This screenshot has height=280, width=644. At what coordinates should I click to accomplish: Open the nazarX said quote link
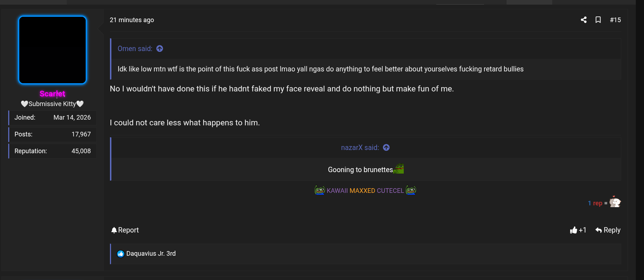360,147
